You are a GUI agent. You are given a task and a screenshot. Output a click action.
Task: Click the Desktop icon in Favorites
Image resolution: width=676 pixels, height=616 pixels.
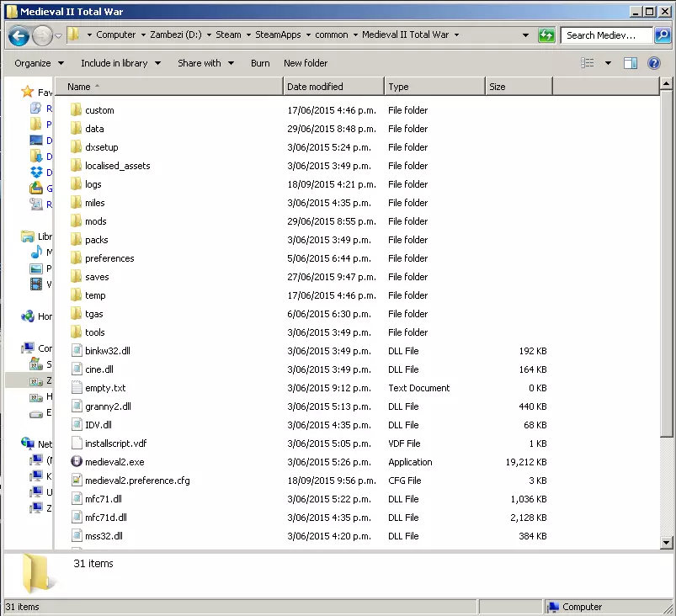click(x=36, y=140)
